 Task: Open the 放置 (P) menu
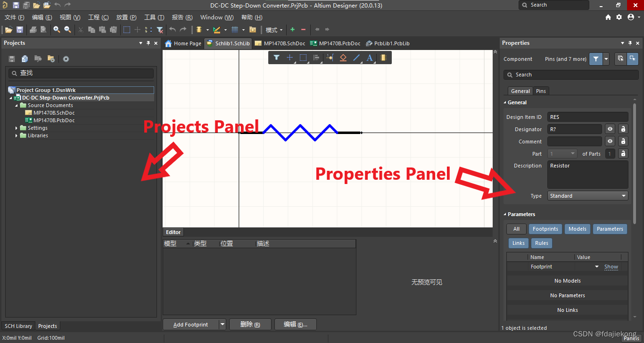(126, 17)
